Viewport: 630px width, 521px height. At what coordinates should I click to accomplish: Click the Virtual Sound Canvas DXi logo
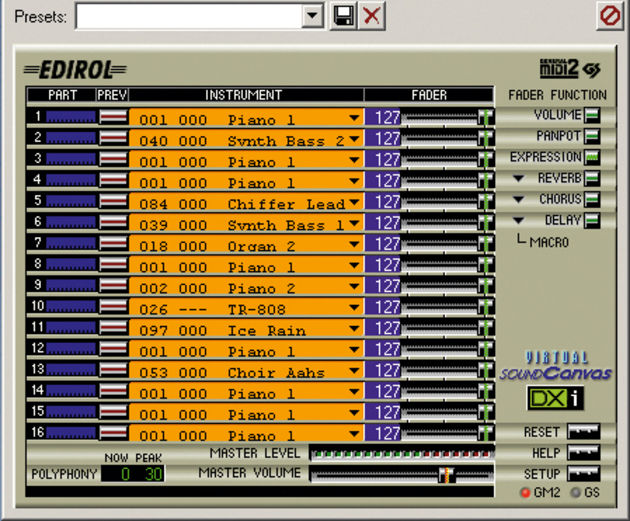pos(556,381)
